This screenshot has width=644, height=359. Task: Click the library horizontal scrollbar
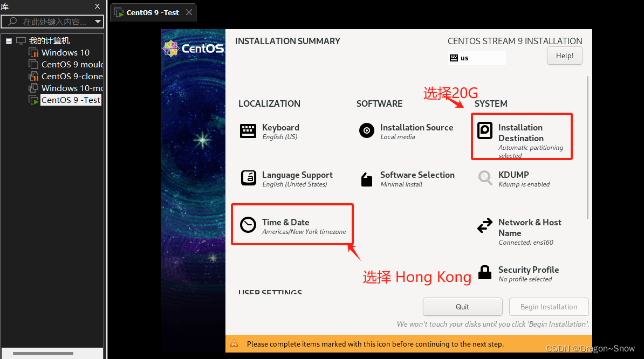(x=43, y=353)
